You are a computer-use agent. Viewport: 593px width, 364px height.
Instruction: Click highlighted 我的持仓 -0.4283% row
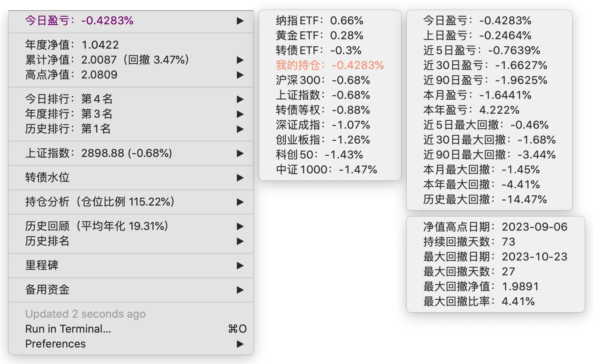point(329,66)
